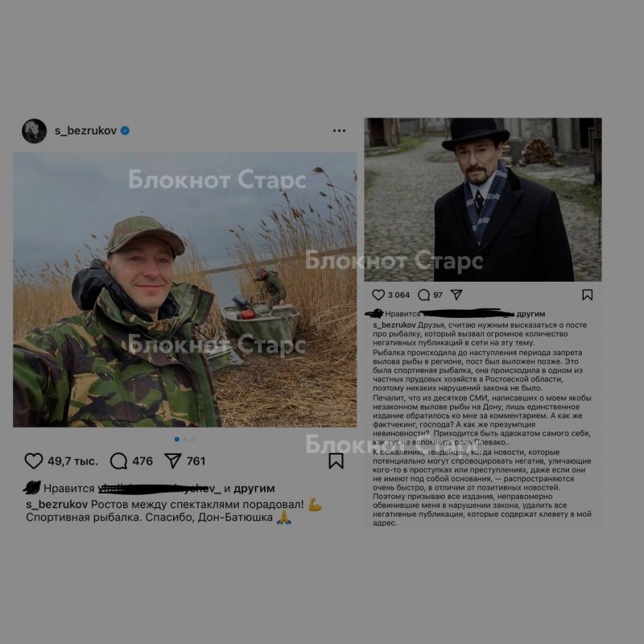Click s_bezrukov name in statement caption
The image size is (644, 644).
pyautogui.click(x=394, y=325)
